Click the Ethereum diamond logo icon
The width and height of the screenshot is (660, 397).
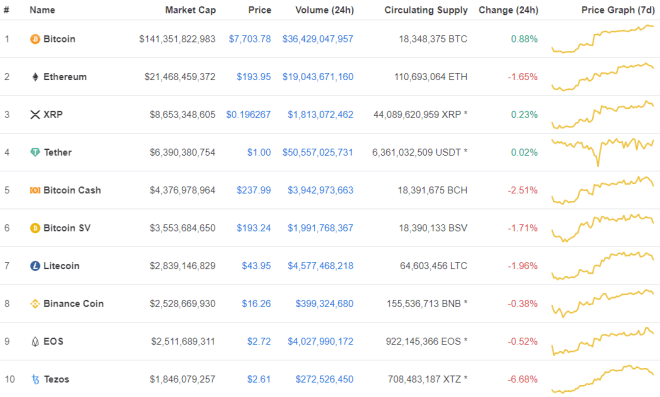pyautogui.click(x=35, y=77)
